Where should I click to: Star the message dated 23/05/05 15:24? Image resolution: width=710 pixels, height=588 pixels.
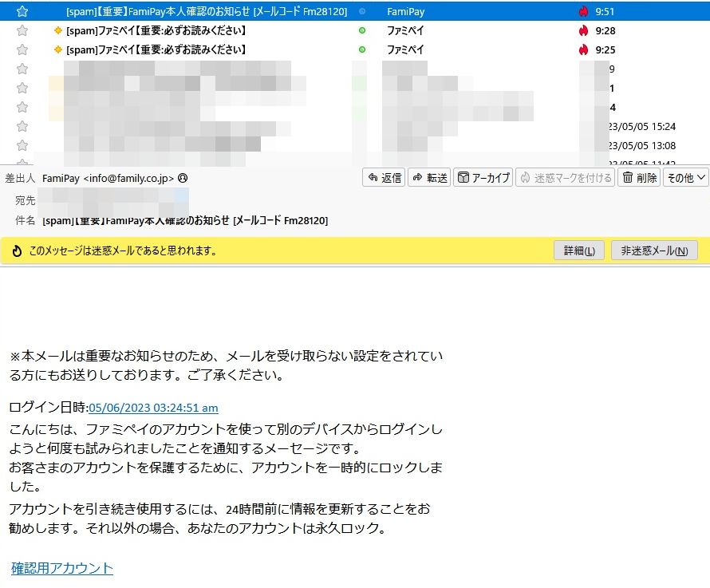pyautogui.click(x=22, y=126)
